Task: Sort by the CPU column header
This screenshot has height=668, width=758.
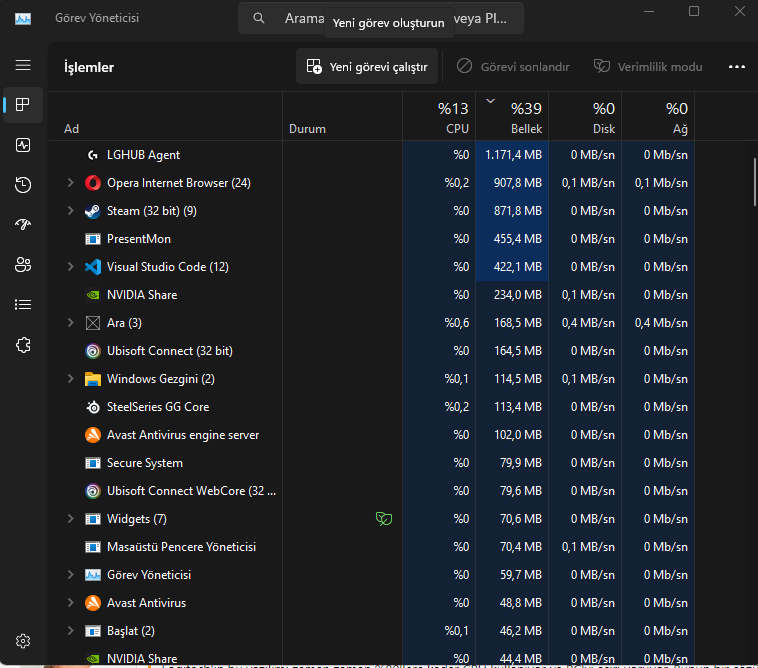Action: (439, 116)
